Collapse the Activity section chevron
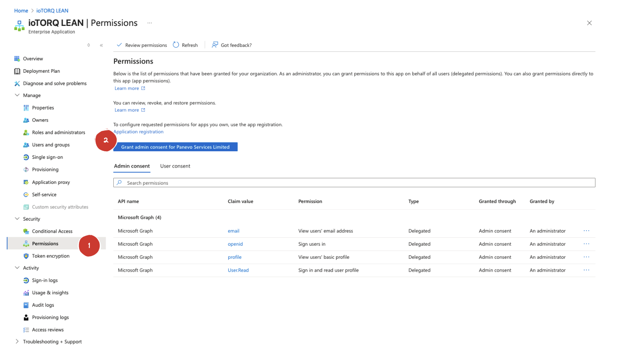Image resolution: width=624 pixels, height=364 pixels. click(x=17, y=268)
